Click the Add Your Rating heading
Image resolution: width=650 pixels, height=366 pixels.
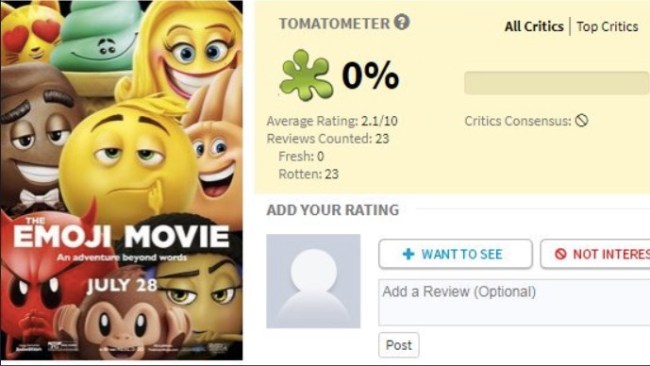[332, 210]
